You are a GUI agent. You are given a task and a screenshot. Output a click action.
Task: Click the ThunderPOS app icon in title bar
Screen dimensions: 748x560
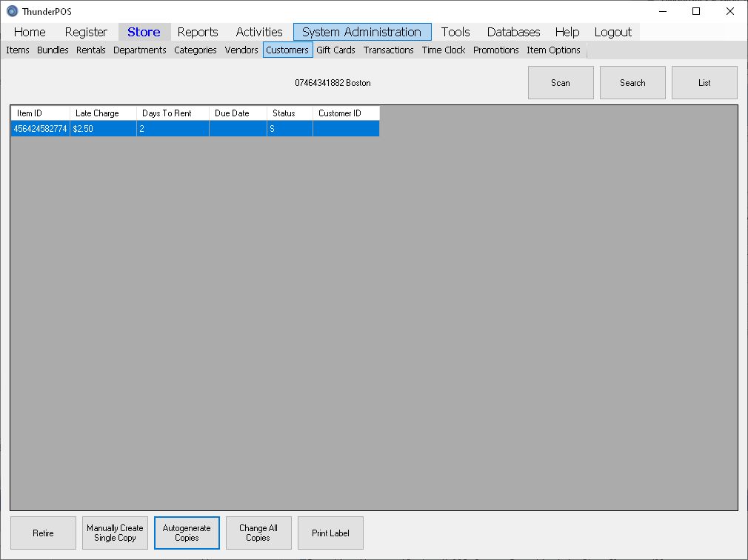(12, 11)
